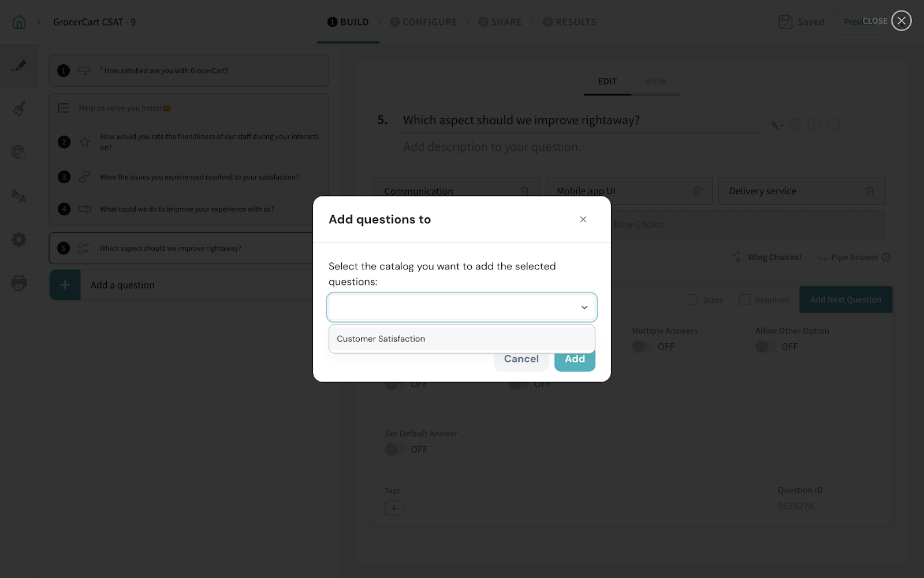
Task: Open the theme paint brush sidebar icon
Action: click(19, 108)
